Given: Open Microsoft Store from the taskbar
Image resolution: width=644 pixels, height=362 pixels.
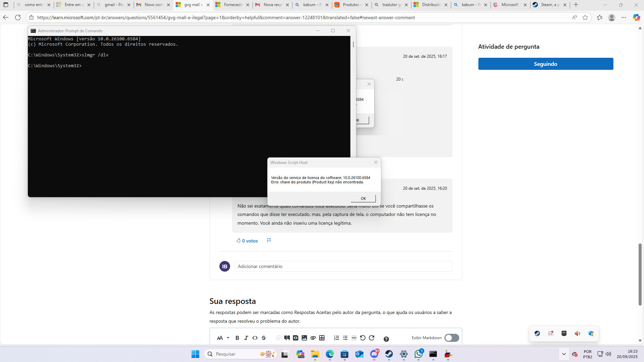Looking at the screenshot, I should 344,354.
